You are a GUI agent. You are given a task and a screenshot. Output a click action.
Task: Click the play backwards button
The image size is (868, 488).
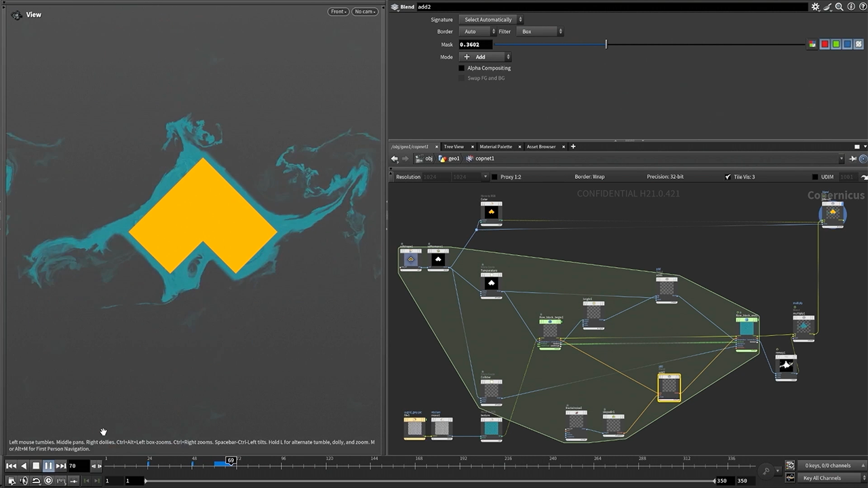[x=24, y=466]
